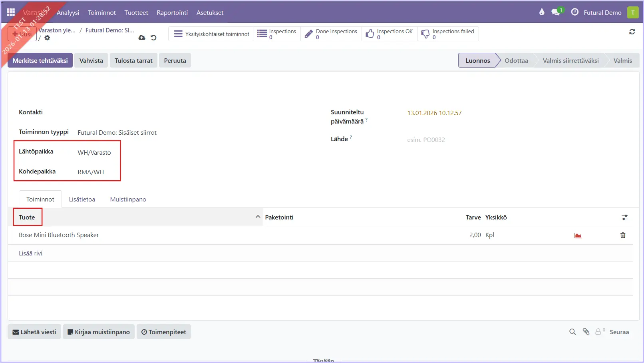Click the refresh icon at top right
The width and height of the screenshot is (644, 363).
(x=632, y=32)
